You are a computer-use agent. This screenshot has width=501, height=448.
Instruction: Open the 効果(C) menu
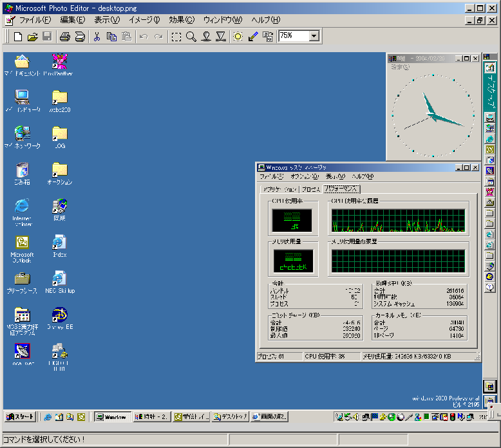coord(181,20)
